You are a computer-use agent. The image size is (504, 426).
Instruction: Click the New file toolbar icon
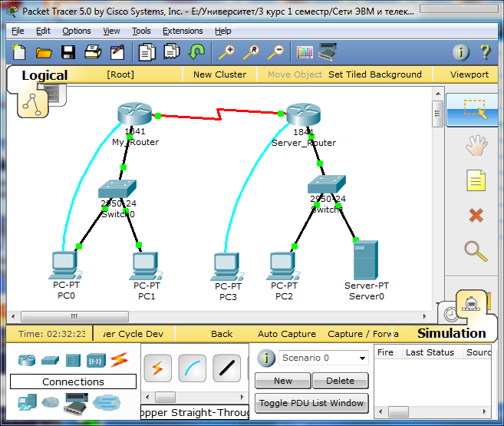[19, 51]
